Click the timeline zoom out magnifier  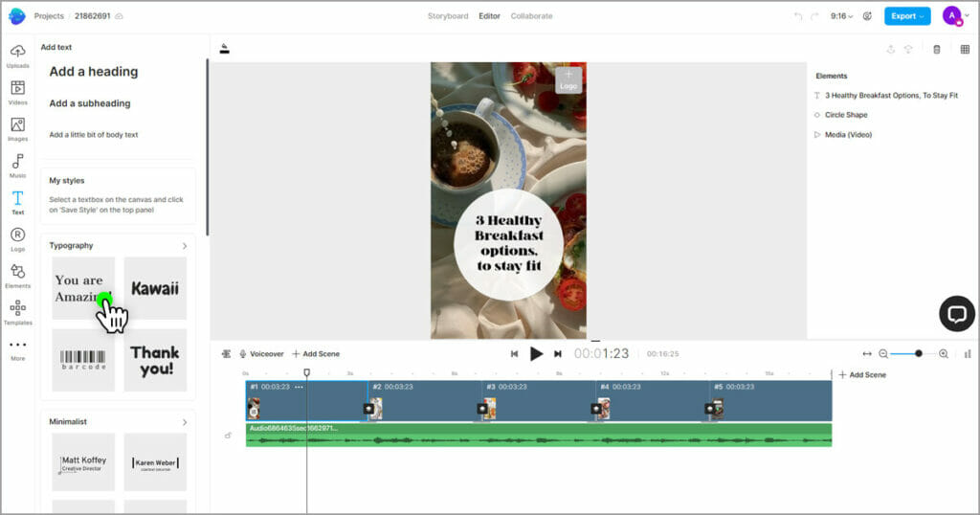883,354
